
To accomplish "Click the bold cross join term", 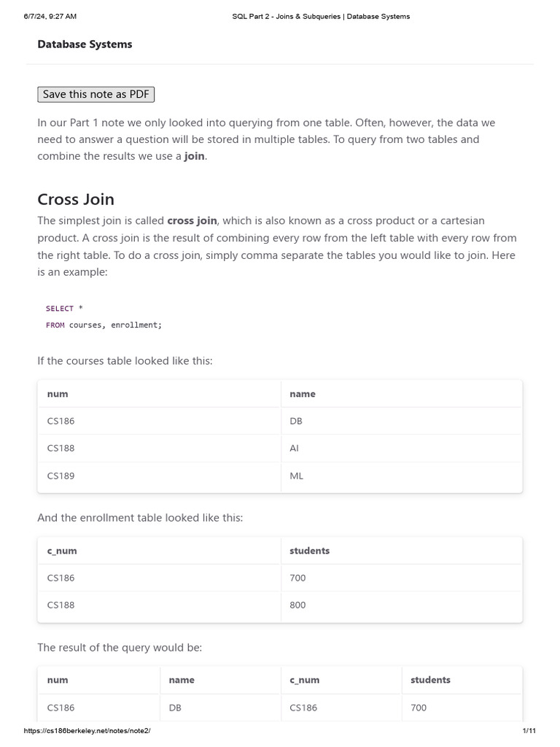I will (x=192, y=220).
